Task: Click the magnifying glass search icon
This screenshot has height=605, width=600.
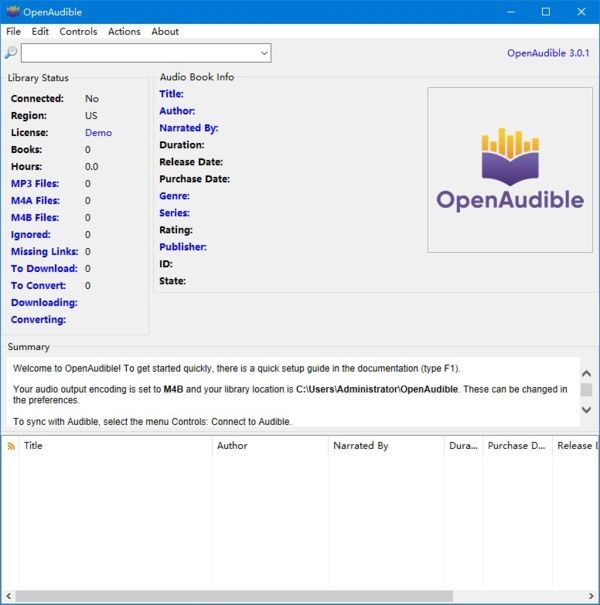Action: [x=11, y=52]
